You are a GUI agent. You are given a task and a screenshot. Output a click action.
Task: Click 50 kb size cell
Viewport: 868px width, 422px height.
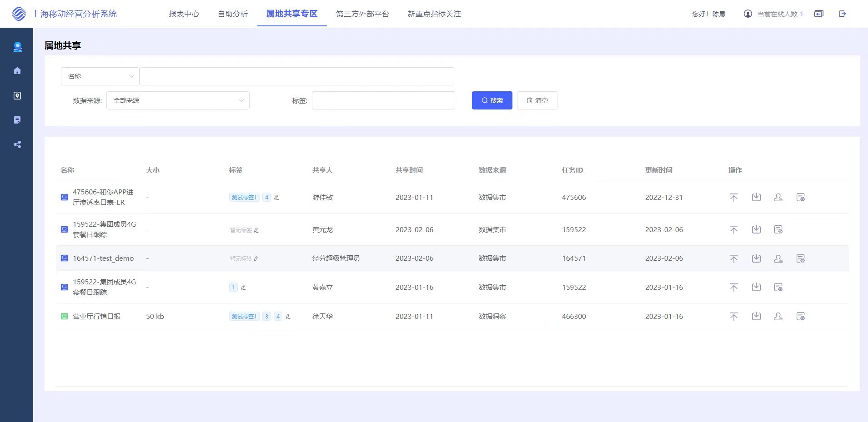pos(155,316)
